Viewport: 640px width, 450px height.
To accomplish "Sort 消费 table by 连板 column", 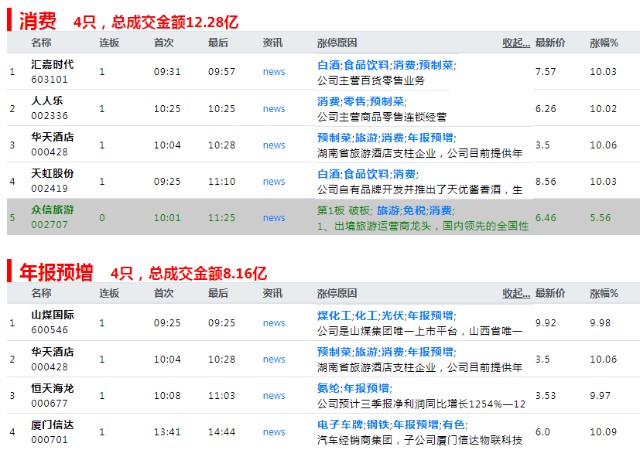I will tap(109, 42).
